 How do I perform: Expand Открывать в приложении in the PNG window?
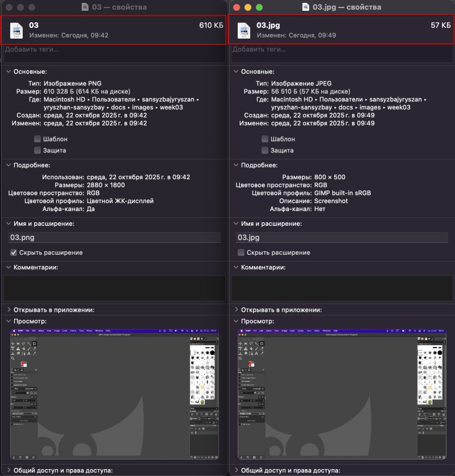coord(9,310)
